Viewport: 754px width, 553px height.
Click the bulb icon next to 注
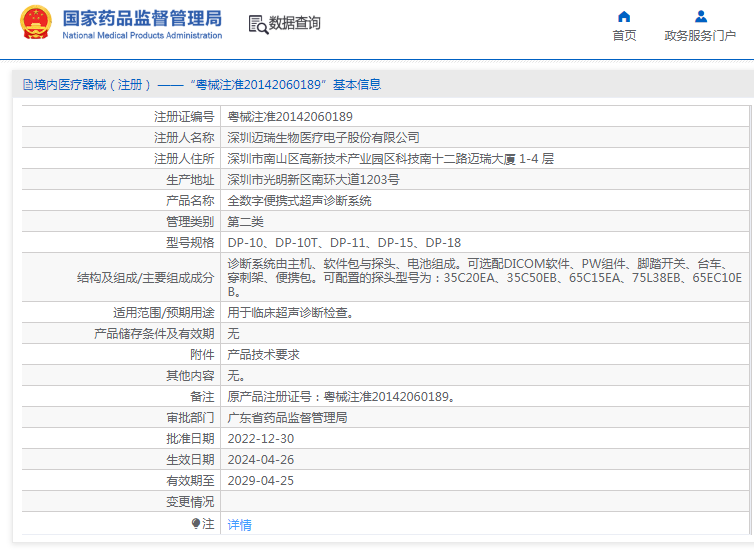coord(196,523)
